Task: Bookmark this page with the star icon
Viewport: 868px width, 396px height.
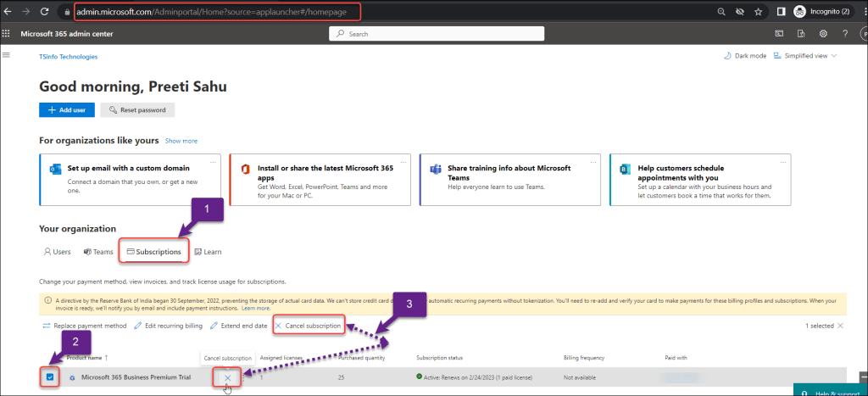Action: 758,12
